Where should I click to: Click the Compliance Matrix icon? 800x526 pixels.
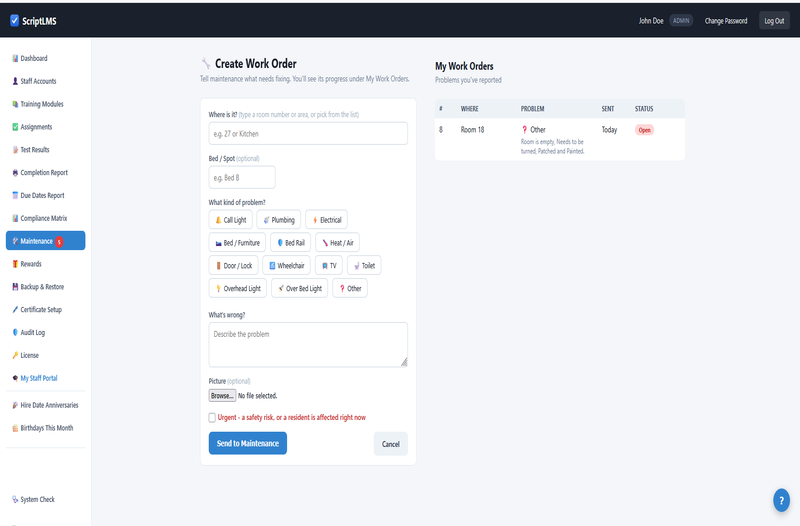(15, 218)
